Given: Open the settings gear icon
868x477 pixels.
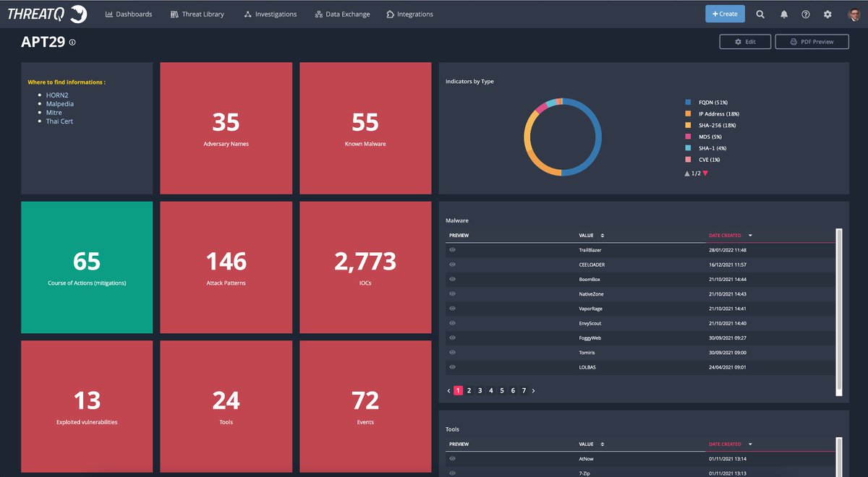Looking at the screenshot, I should tap(828, 14).
